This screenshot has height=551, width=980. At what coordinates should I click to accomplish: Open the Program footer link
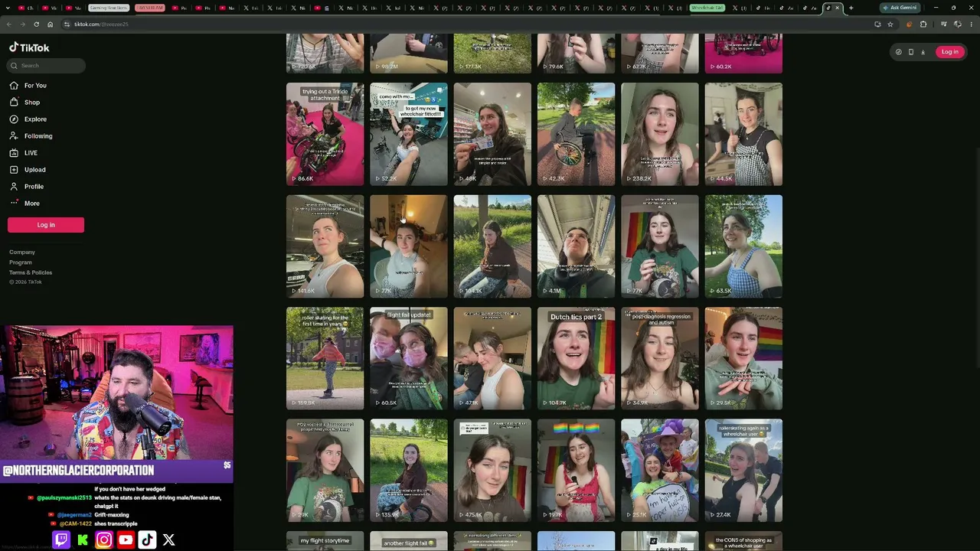tap(21, 262)
